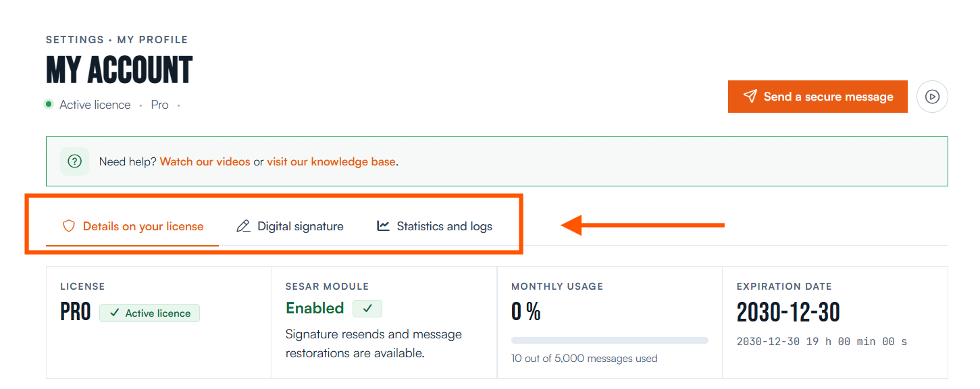Click the green active licence status dot
This screenshot has width=980, height=389.
49,105
